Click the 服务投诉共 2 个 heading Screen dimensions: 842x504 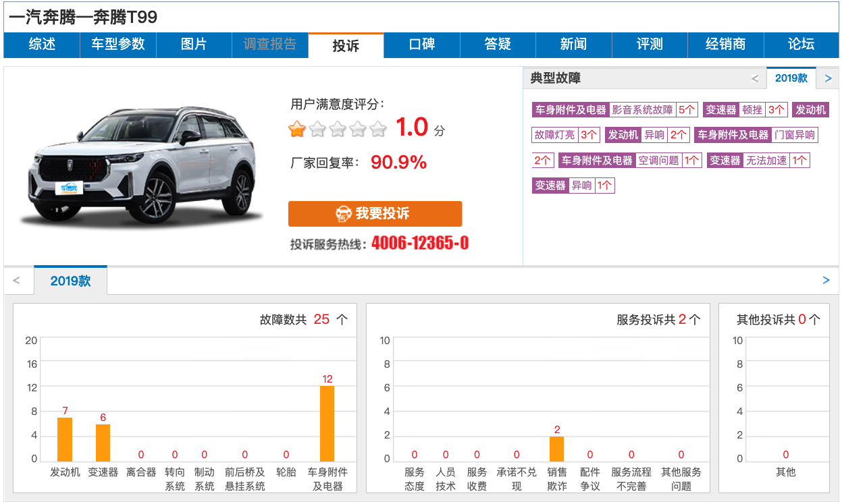pyautogui.click(x=658, y=320)
